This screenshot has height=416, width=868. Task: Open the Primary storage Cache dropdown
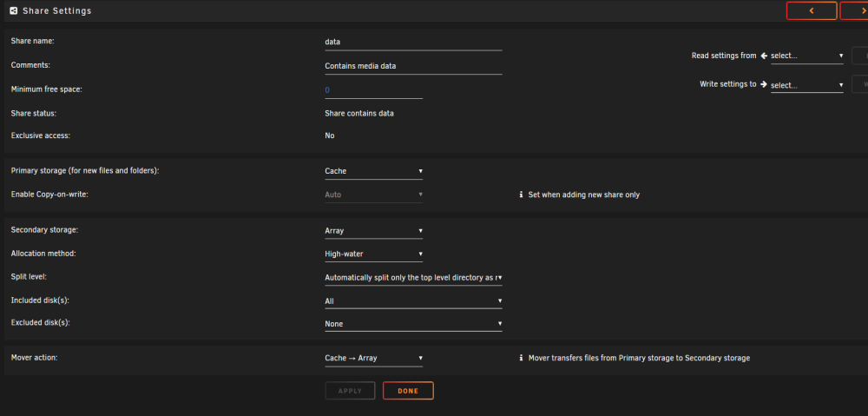pyautogui.click(x=373, y=171)
